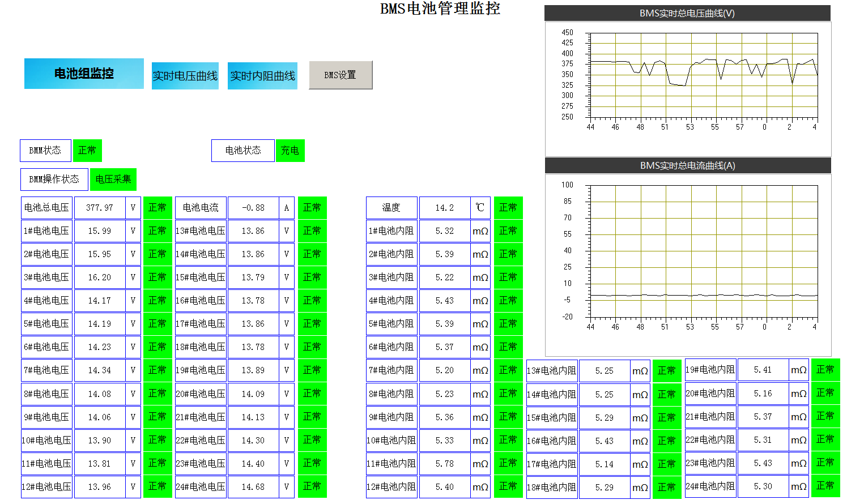
Task: Select the 电池总电压 value field 377.97
Action: [100, 208]
